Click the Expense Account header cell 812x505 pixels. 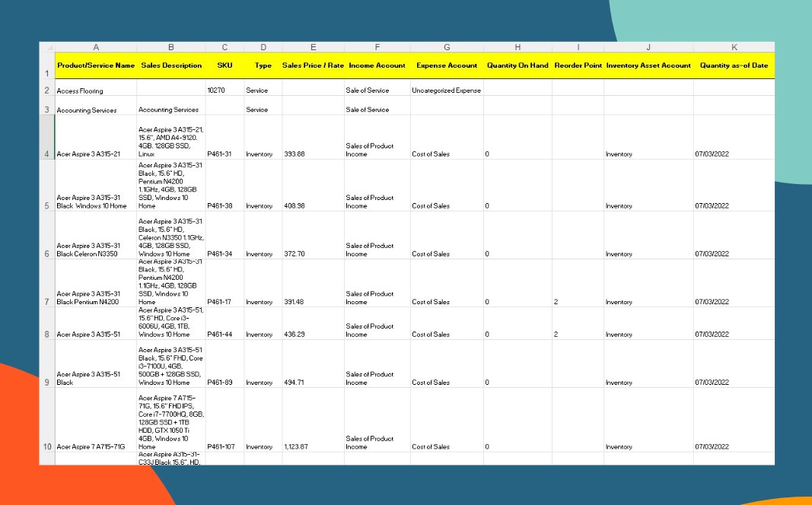click(447, 65)
